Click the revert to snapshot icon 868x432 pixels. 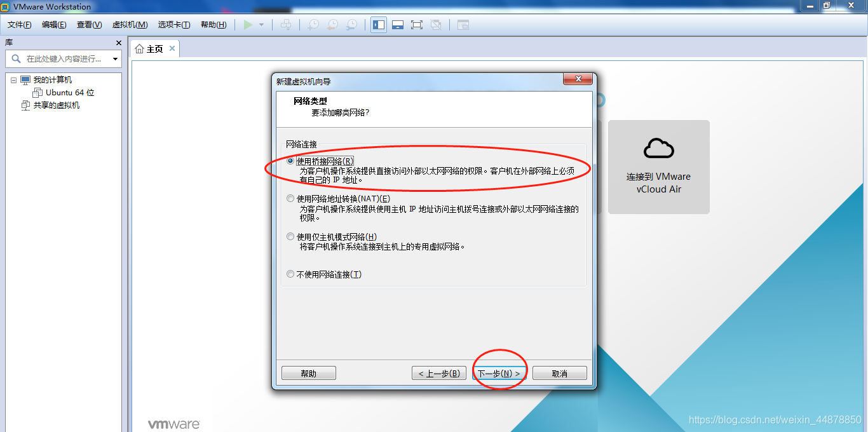(332, 25)
